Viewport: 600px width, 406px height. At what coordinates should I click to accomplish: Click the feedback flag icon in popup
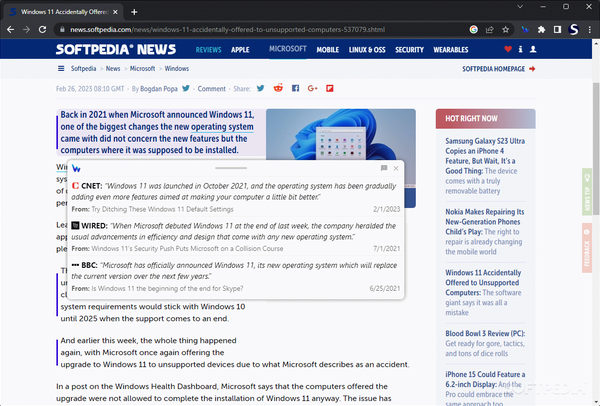384,168
